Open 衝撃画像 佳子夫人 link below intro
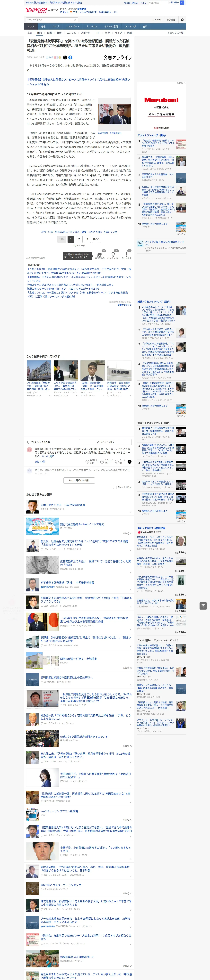Viewport: 210px width, 980px height. 79,82
